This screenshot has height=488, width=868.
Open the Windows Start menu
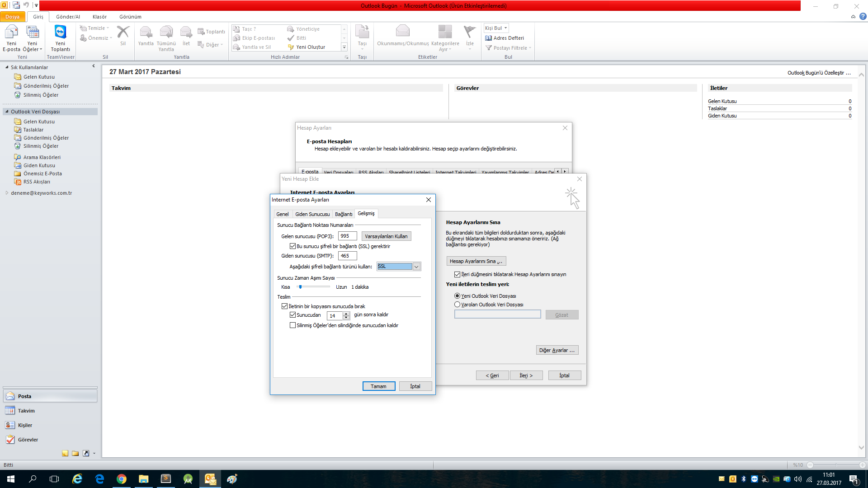11,479
